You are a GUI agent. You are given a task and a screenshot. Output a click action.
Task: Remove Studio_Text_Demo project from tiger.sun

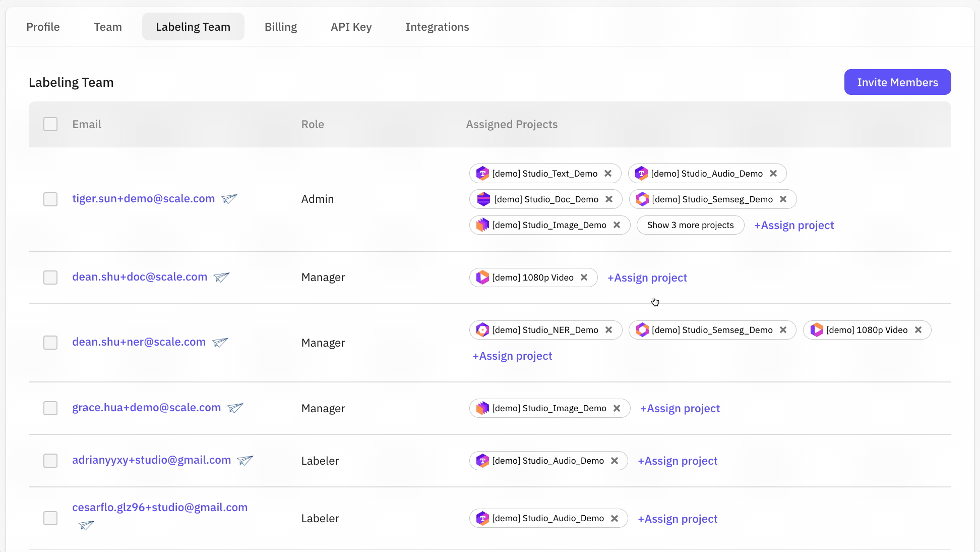tap(608, 174)
